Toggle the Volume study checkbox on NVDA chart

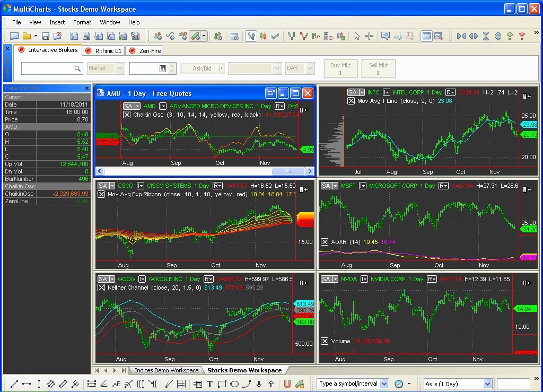[325, 341]
